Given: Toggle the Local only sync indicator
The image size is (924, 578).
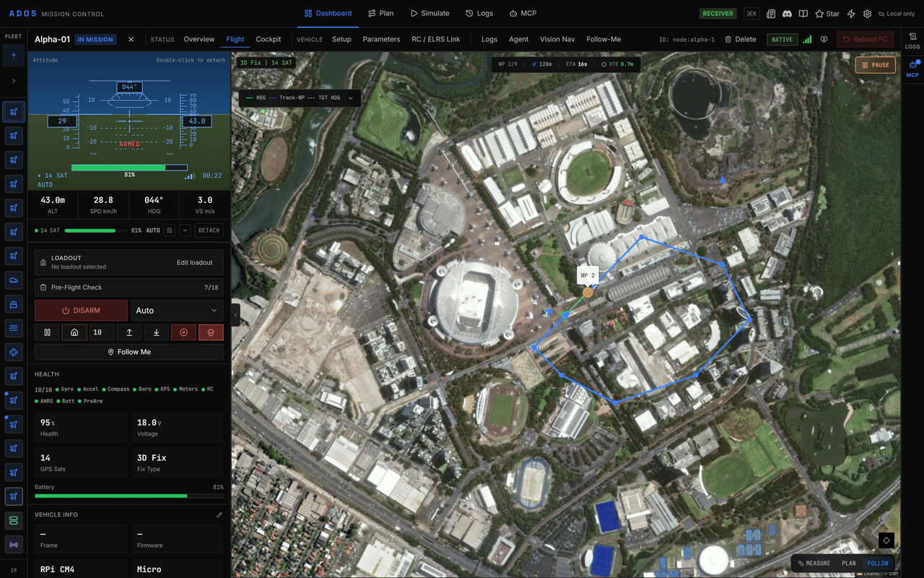Looking at the screenshot, I should [x=896, y=14].
